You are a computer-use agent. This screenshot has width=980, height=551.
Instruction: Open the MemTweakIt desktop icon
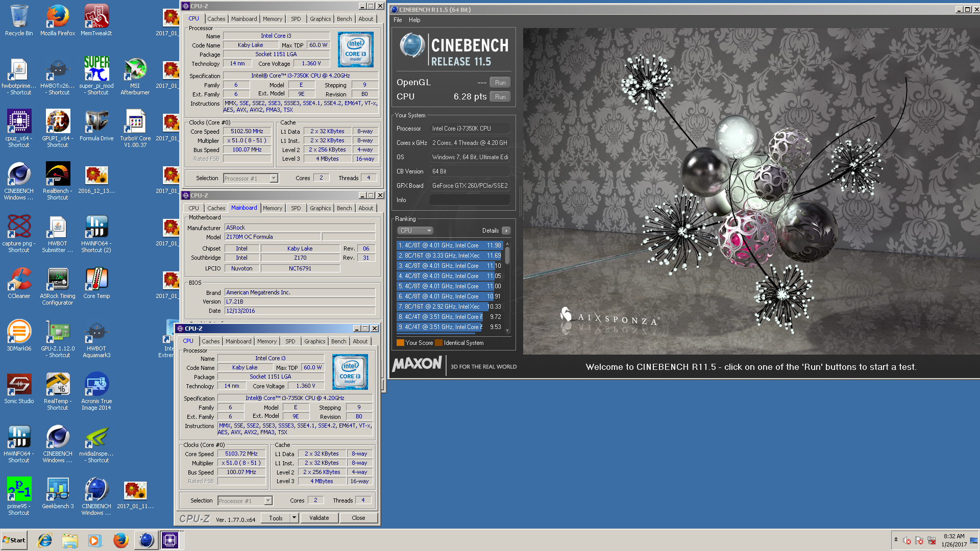click(96, 20)
